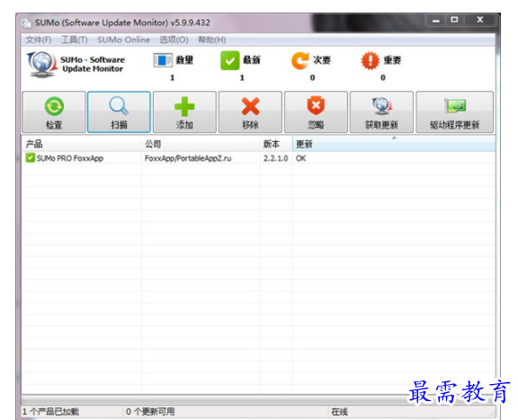Click the FoxxApp/PortableAppZ.ru company cell

pos(188,158)
